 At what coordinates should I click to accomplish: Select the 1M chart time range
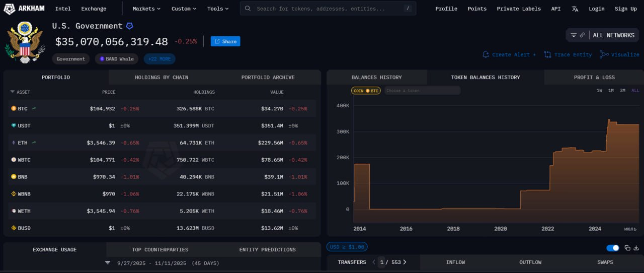611,91
